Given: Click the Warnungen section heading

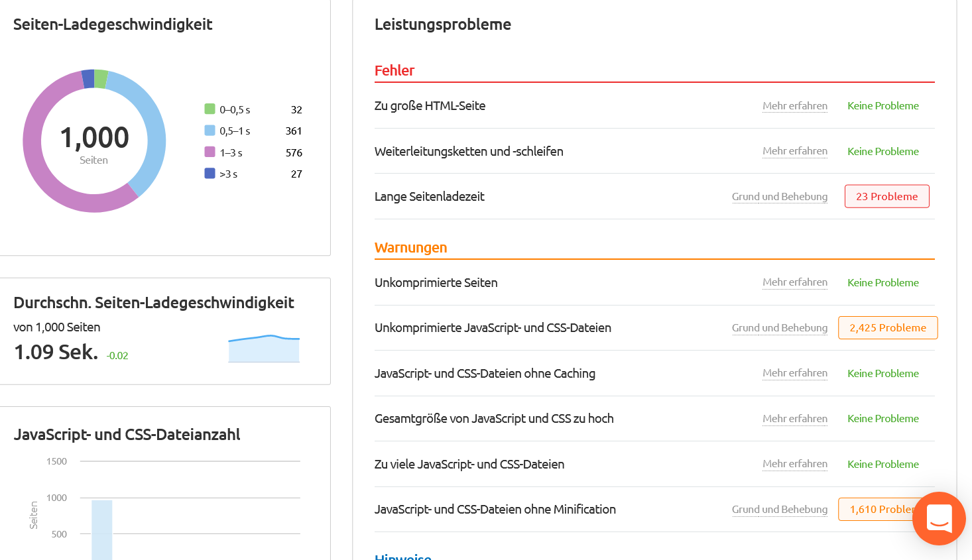Looking at the screenshot, I should coord(411,247).
